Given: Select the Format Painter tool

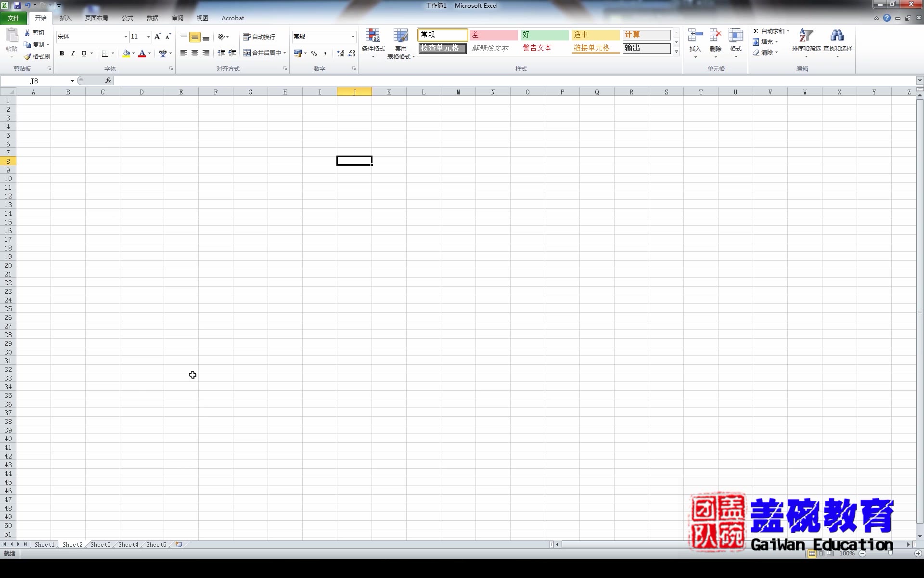Looking at the screenshot, I should pos(37,56).
